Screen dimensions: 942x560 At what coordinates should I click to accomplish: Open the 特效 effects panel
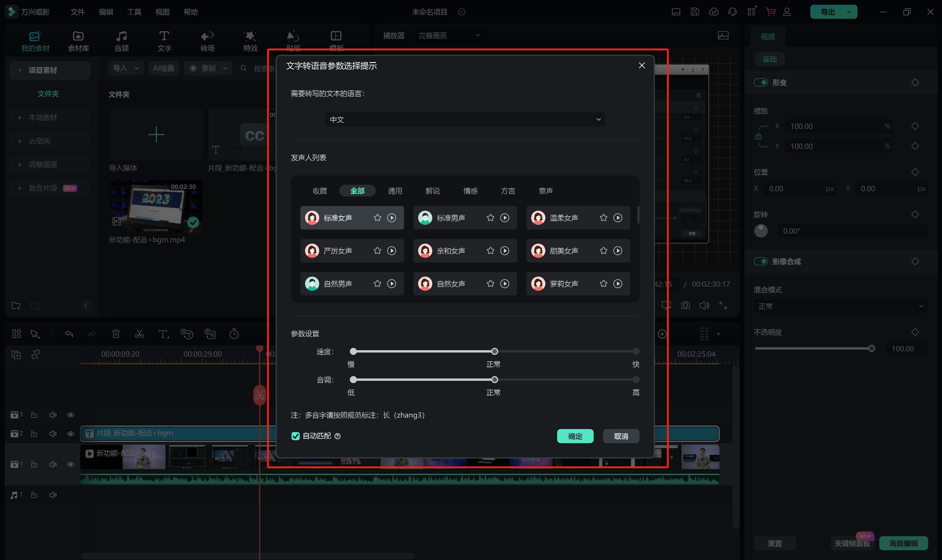tap(250, 41)
